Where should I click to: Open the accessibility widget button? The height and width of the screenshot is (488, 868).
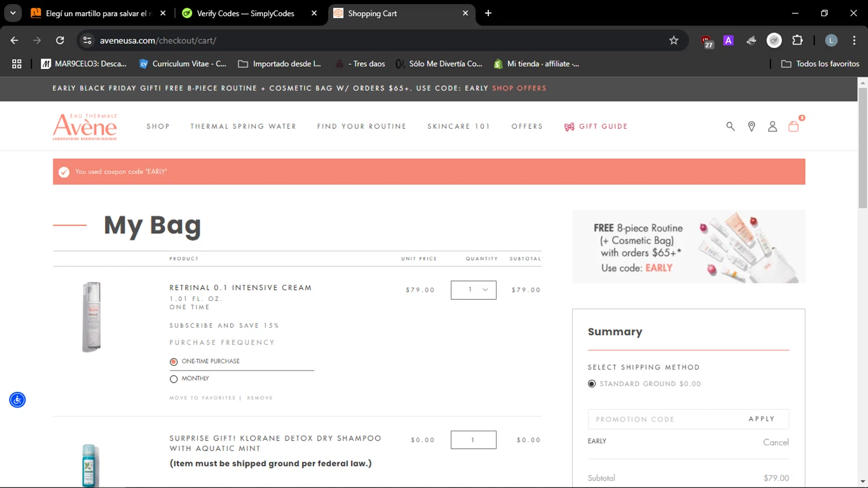click(x=17, y=399)
